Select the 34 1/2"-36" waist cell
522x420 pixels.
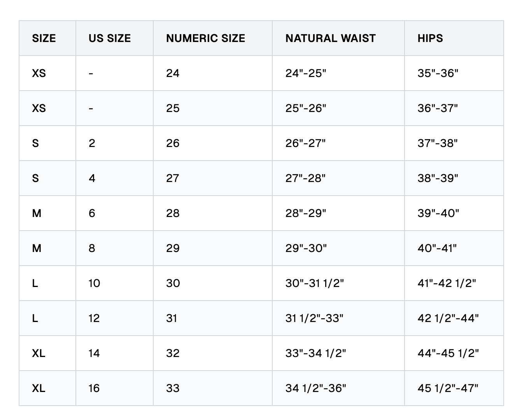(315, 388)
